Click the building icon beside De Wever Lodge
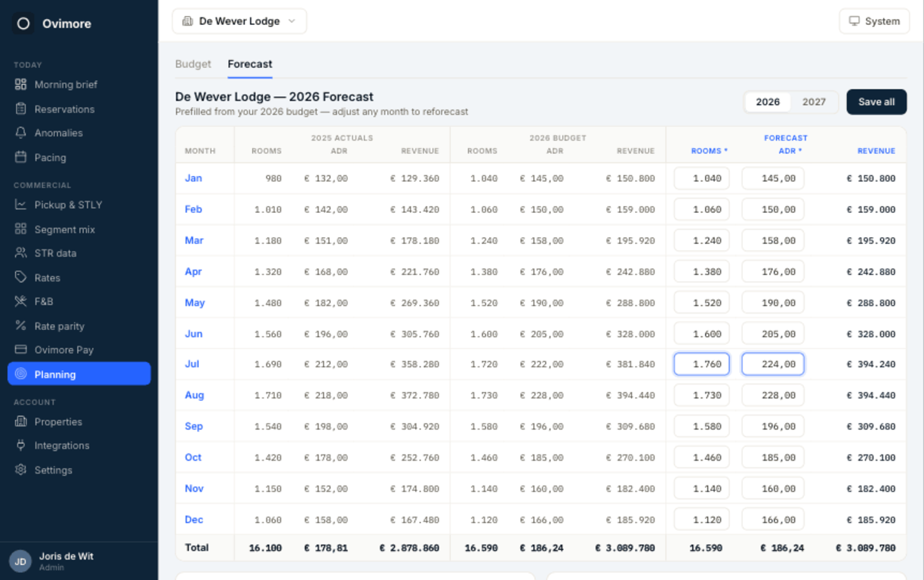Viewport: 924px width, 580px height. coord(187,21)
